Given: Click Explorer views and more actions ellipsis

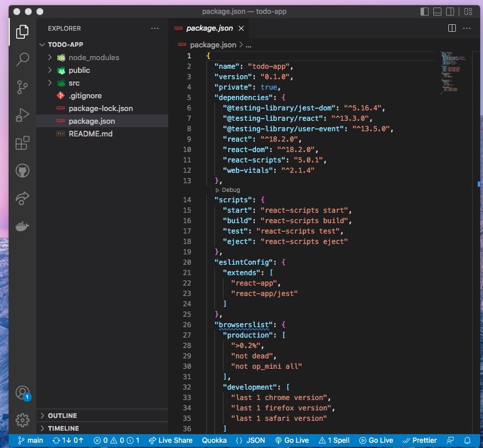Looking at the screenshot, I should pyautogui.click(x=155, y=28).
